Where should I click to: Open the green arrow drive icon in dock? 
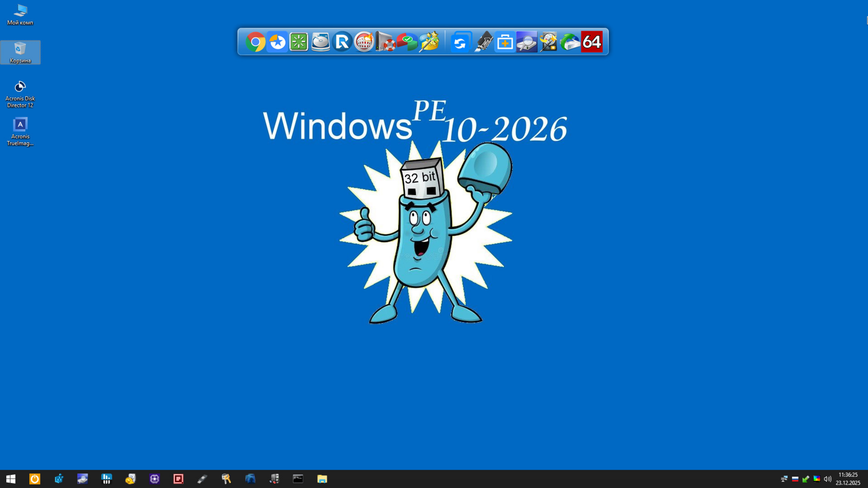pyautogui.click(x=570, y=42)
